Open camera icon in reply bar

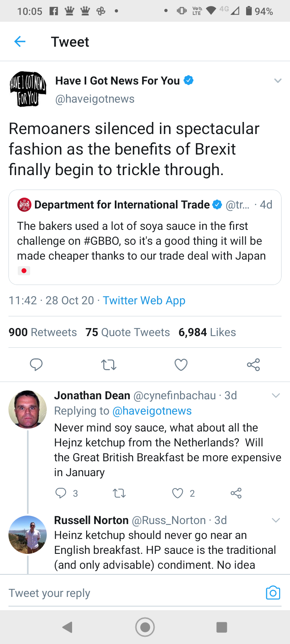click(x=273, y=592)
